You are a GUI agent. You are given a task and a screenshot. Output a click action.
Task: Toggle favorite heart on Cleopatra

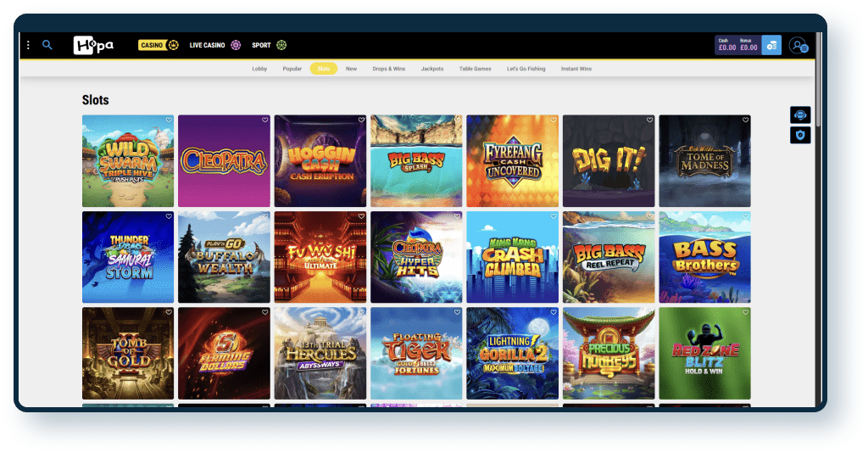[265, 120]
